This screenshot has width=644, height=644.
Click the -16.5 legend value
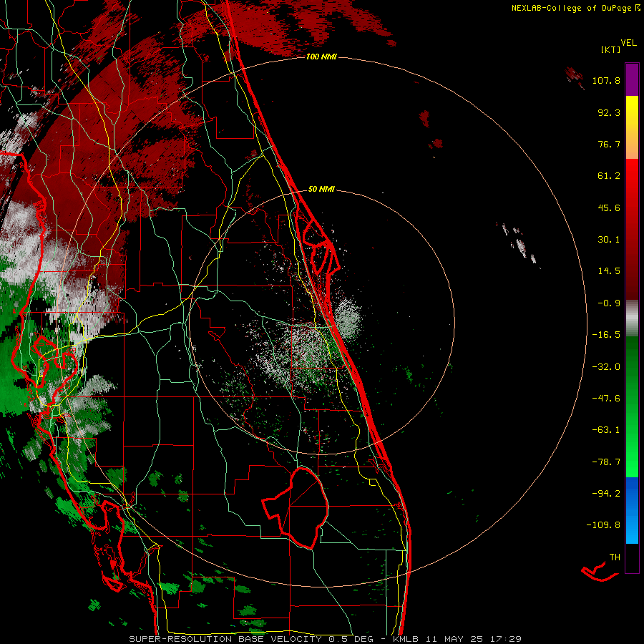click(x=606, y=335)
